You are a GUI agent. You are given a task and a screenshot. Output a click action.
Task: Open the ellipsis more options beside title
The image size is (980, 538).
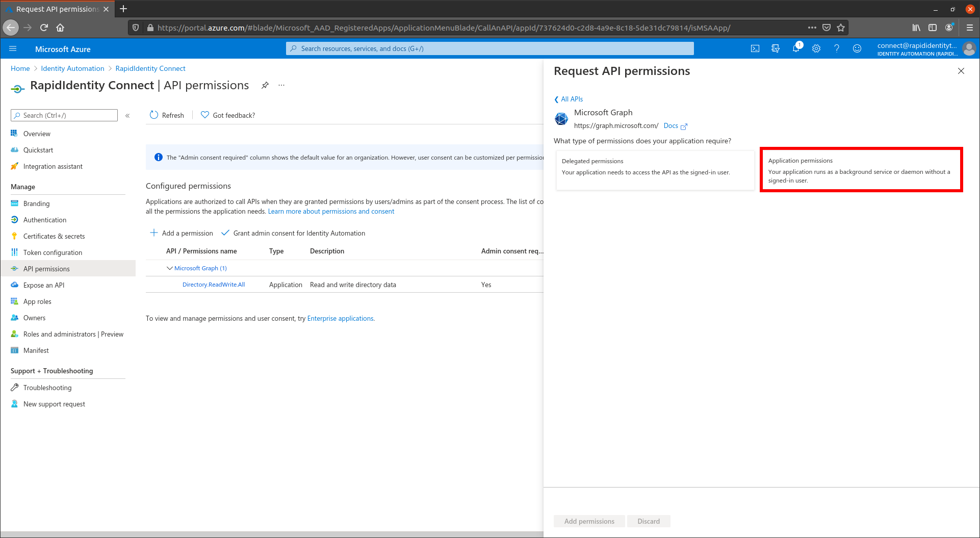point(281,85)
